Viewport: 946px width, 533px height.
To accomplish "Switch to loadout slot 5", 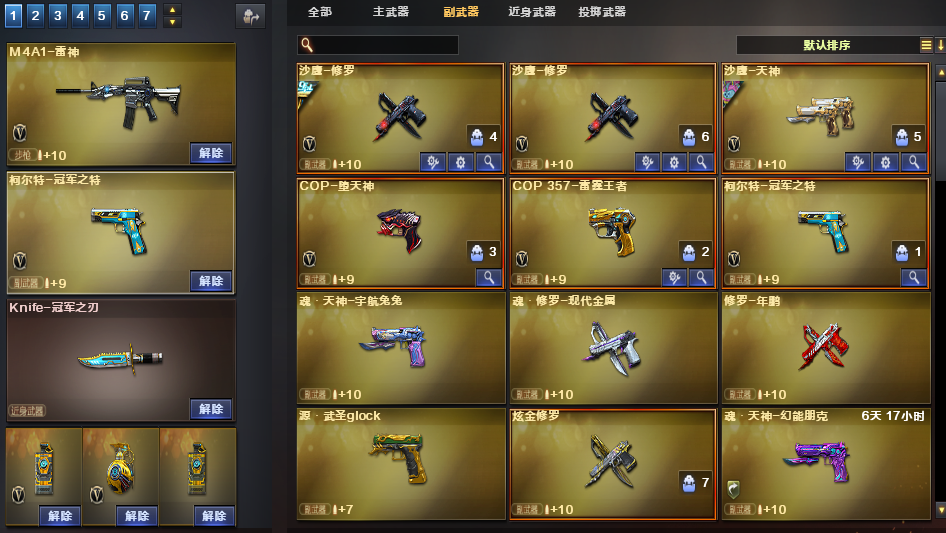I will tap(102, 16).
